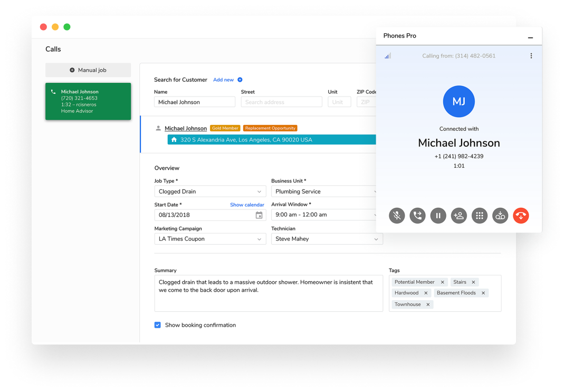Click the Gold Member badge
The height and width of the screenshot is (392, 564).
click(x=225, y=128)
